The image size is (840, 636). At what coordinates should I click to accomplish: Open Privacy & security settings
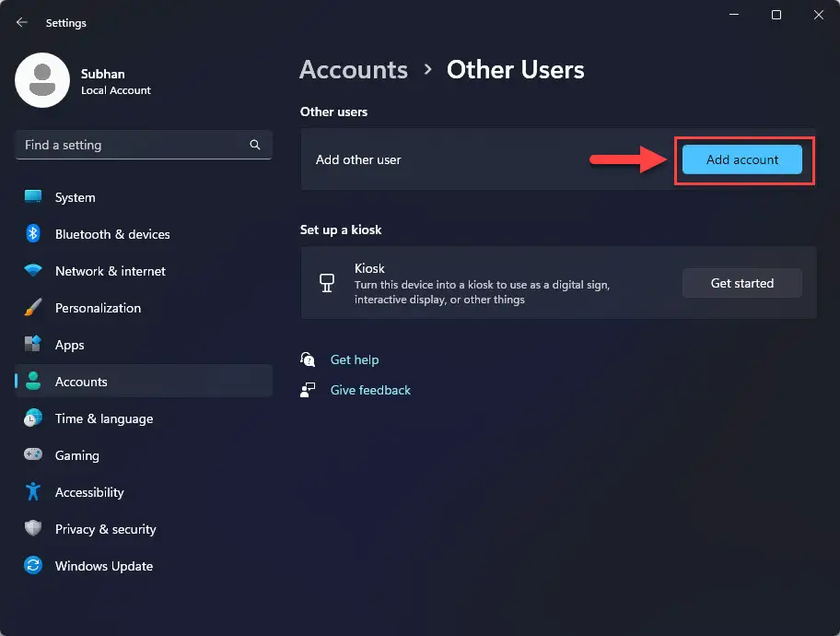[144, 529]
